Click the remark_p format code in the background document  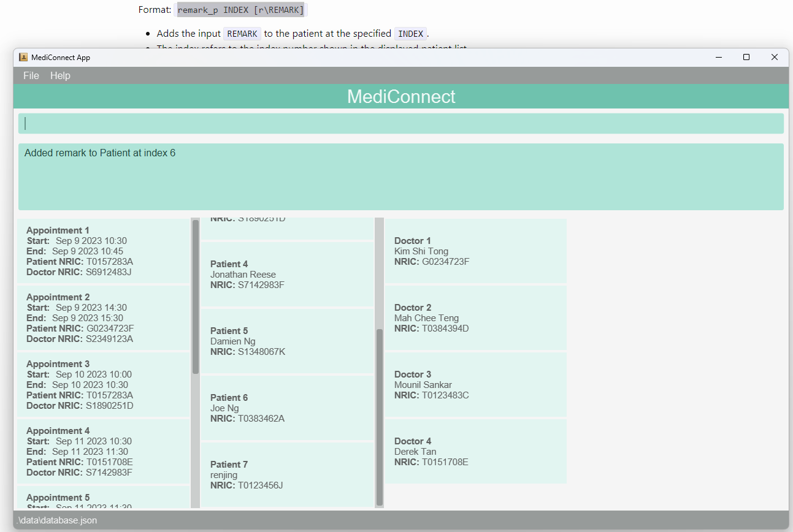pyautogui.click(x=240, y=10)
